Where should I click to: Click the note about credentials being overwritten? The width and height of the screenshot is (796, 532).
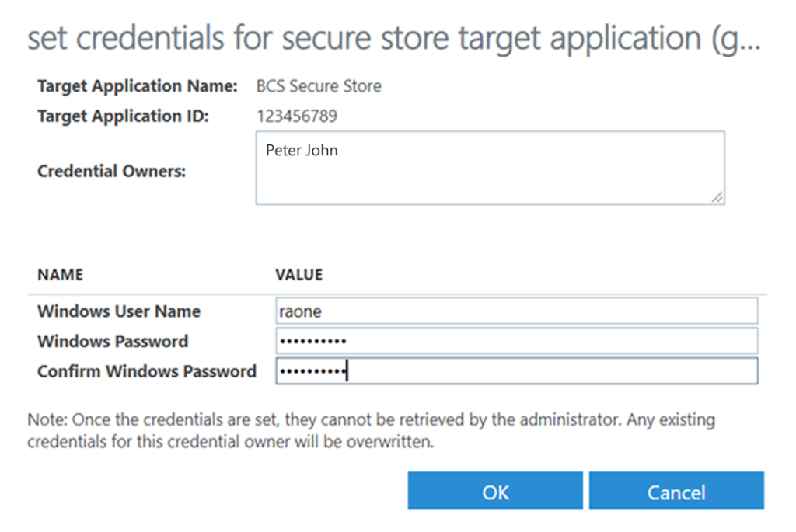[371, 431]
